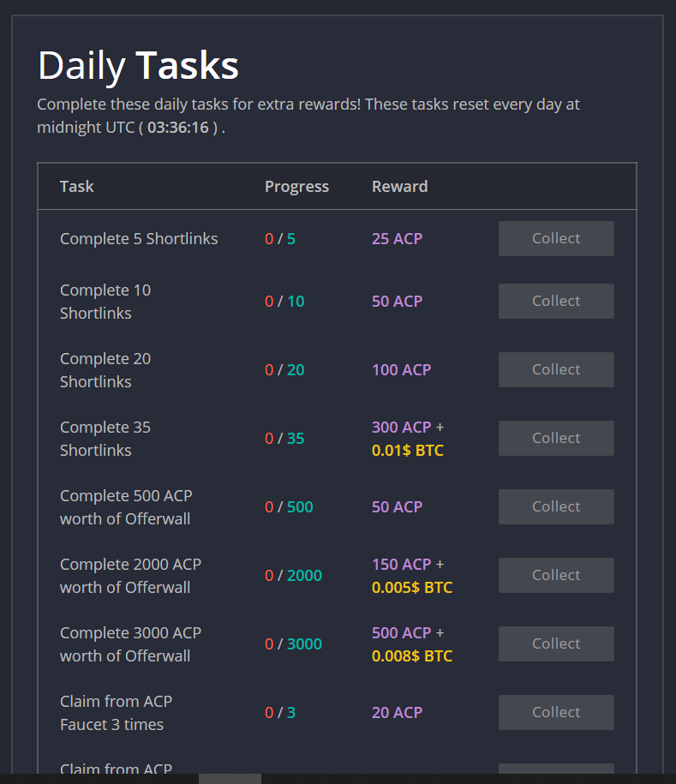The height and width of the screenshot is (784, 676).
Task: Select the 'Complete 10 Shortlinks' task name
Action: tap(105, 302)
